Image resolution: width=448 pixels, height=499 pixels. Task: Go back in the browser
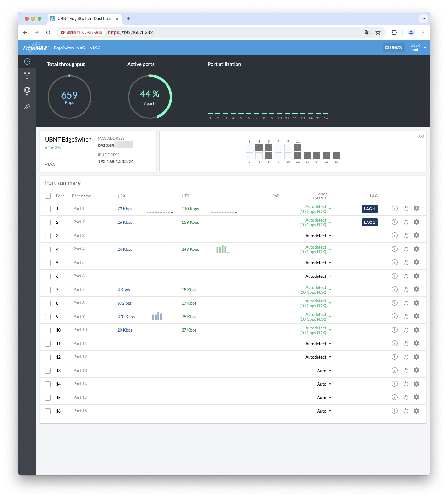pos(25,32)
